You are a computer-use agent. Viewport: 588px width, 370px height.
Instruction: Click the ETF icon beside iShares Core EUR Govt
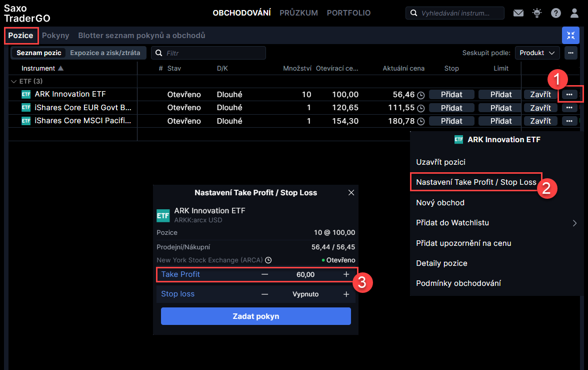(26, 108)
